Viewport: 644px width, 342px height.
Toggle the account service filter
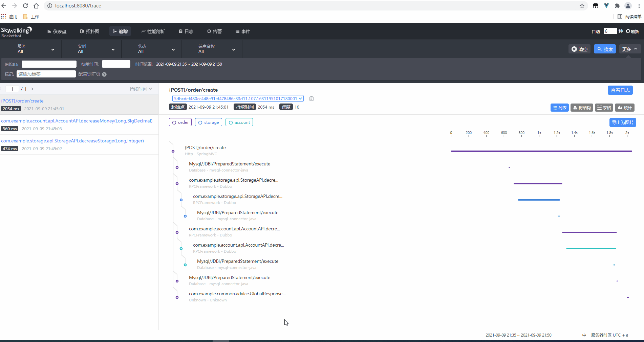(239, 122)
